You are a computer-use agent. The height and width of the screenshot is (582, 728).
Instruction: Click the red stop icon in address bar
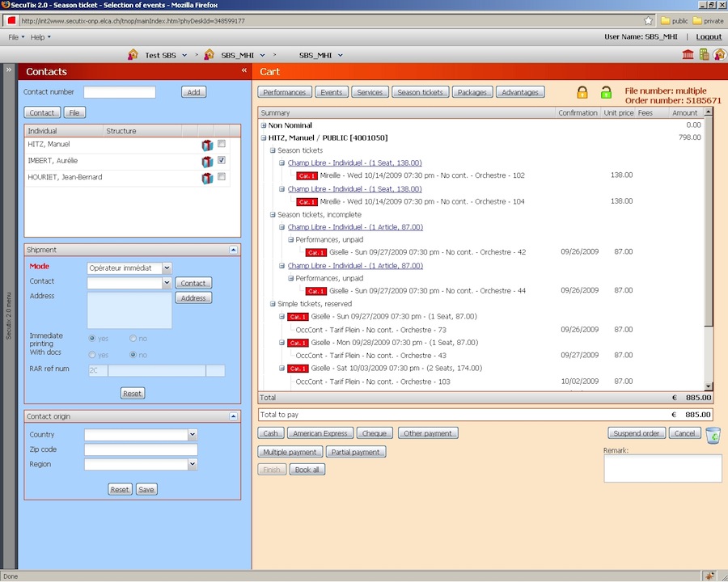[x=11, y=20]
